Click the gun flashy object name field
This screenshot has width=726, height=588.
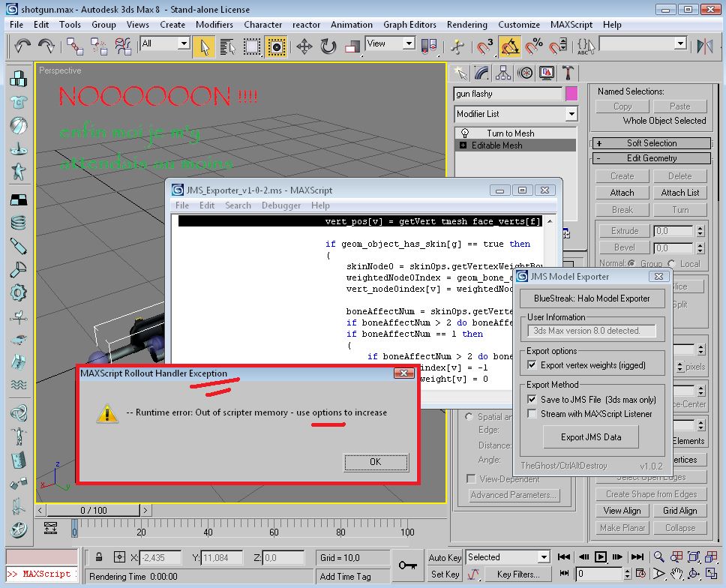tap(508, 94)
